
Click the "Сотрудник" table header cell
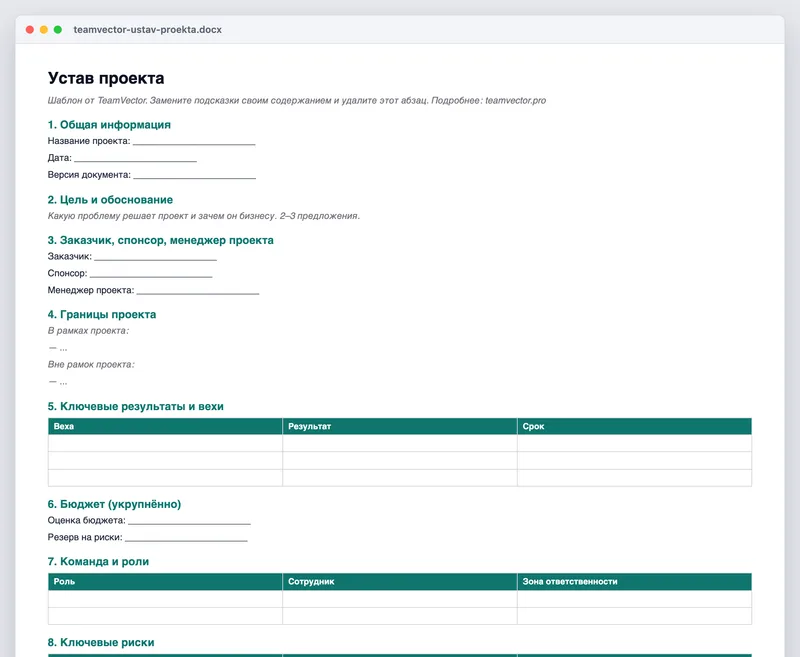[x=400, y=582]
